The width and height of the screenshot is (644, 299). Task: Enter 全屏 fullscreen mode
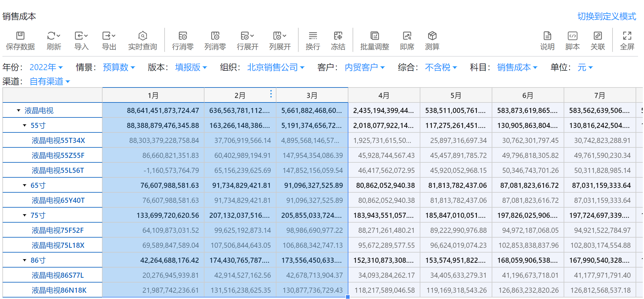tap(627, 36)
